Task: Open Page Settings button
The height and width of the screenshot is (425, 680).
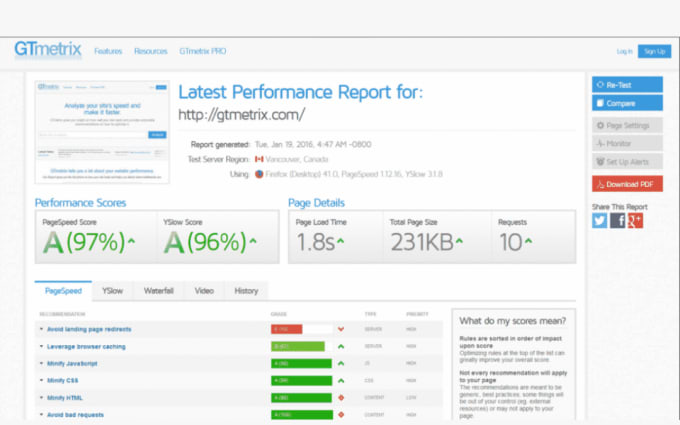Action: click(627, 125)
